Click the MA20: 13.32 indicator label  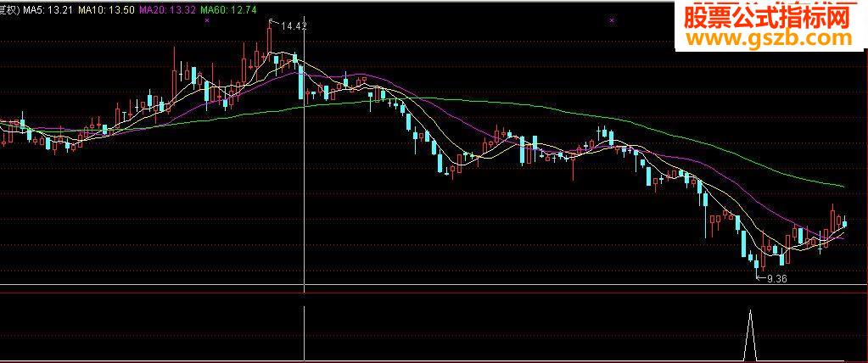tap(167, 10)
